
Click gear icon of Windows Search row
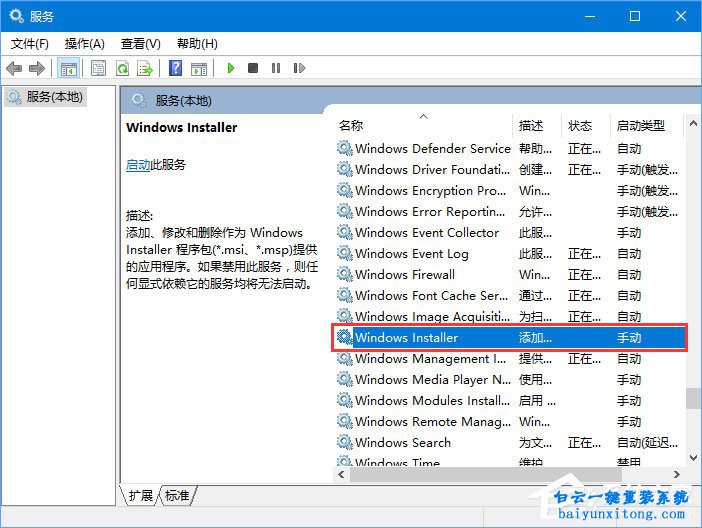345,442
